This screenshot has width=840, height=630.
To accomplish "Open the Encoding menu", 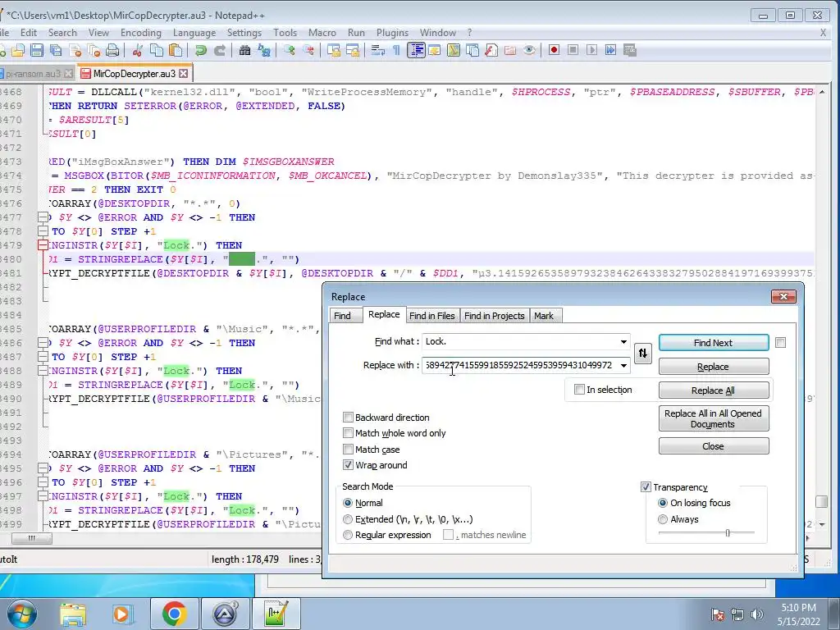I will (141, 33).
